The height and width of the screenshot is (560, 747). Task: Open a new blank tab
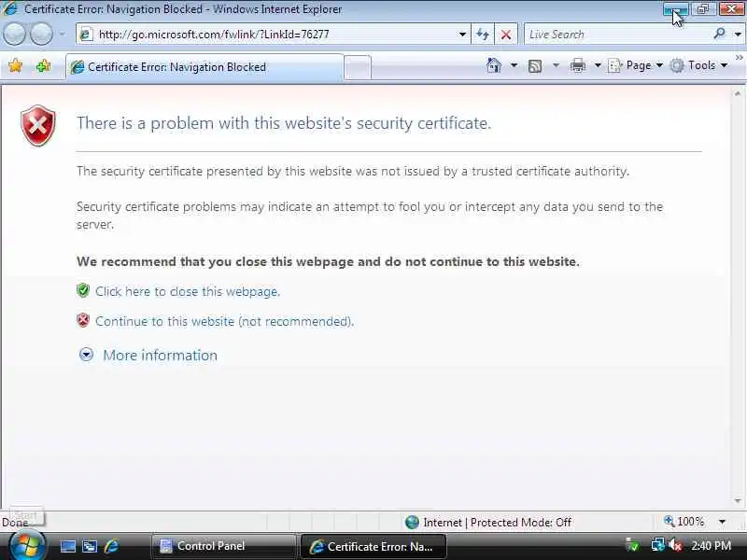click(358, 67)
